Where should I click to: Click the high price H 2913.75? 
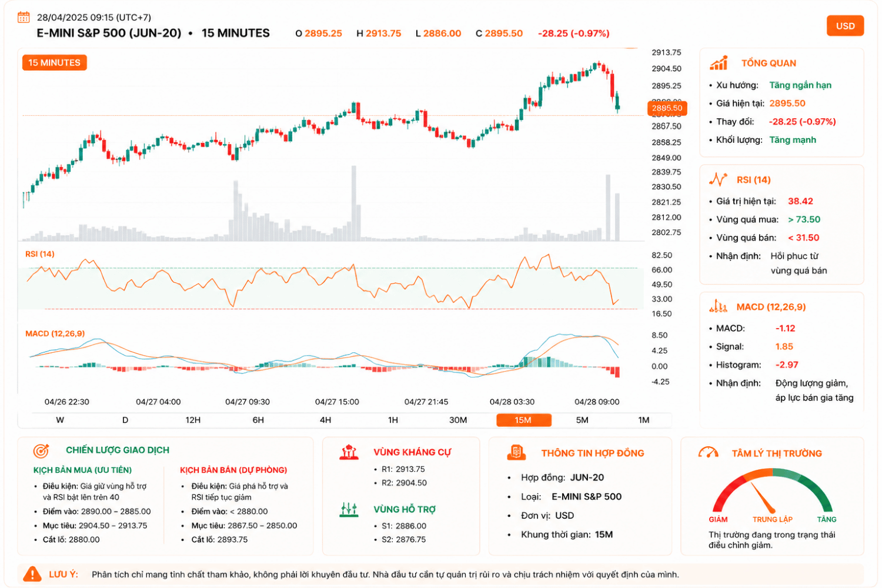[x=379, y=34]
